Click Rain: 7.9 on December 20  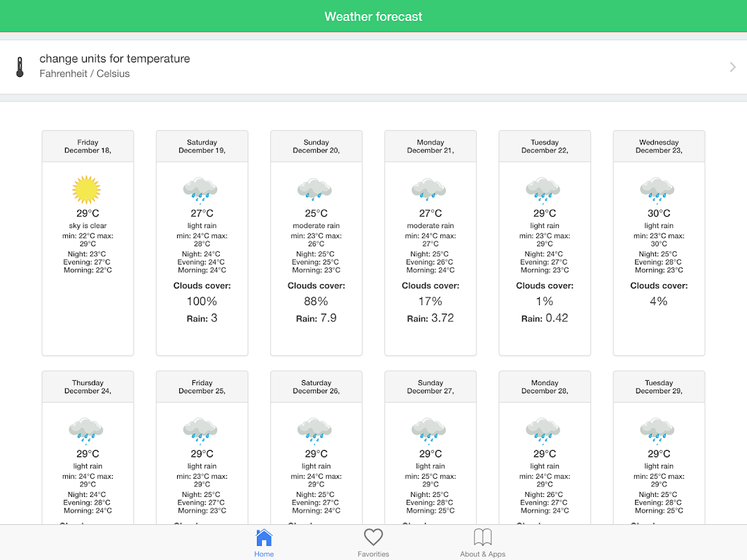click(316, 318)
